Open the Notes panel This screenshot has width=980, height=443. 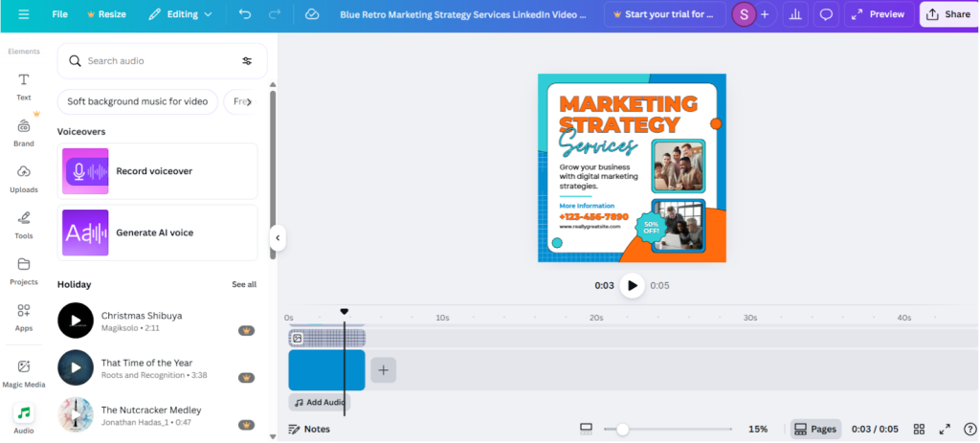pyautogui.click(x=309, y=430)
